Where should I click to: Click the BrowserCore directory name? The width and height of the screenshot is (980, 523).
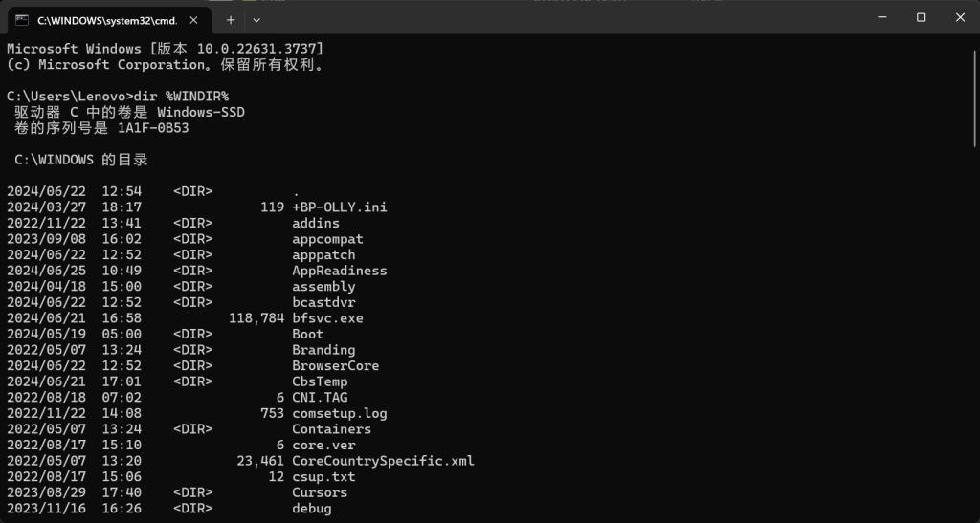click(335, 366)
